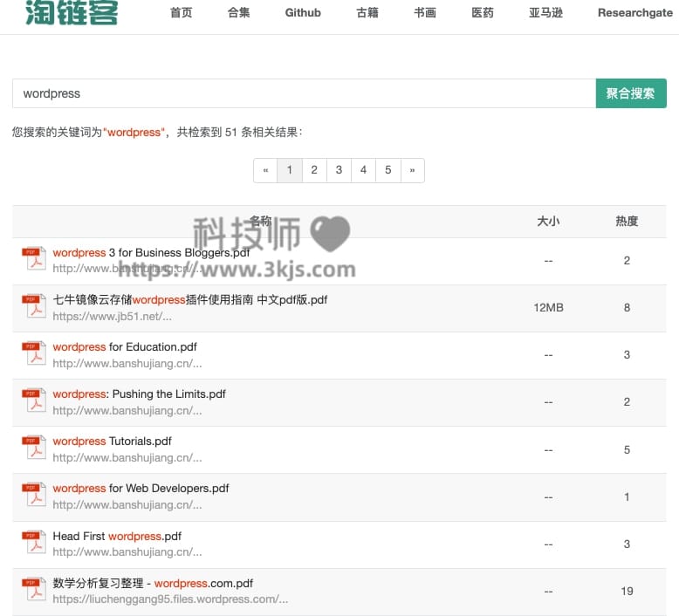Screen dimensions: 679x616
Task: Open the 医药 navigation item
Action: pyautogui.click(x=483, y=13)
